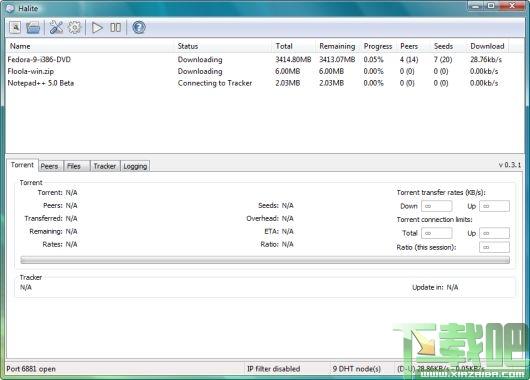The height and width of the screenshot is (380, 530).
Task: Open the tools wrench-and-screwdriver icon
Action: (56, 27)
